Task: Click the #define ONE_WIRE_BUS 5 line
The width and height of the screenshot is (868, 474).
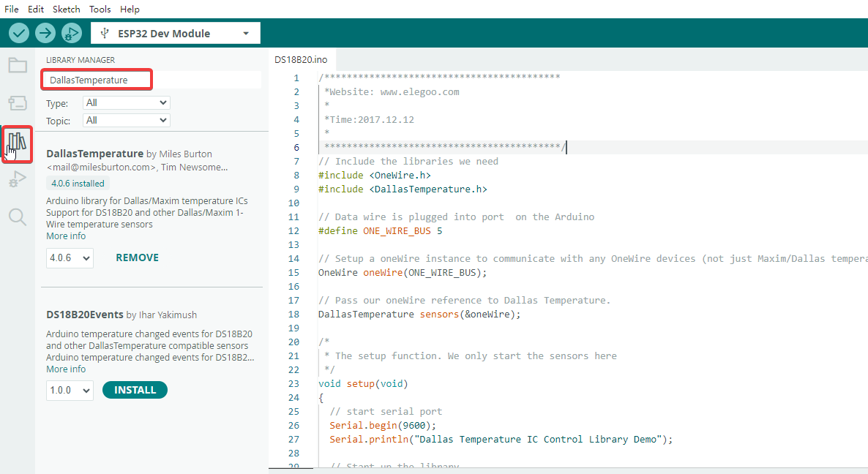Action: click(x=381, y=231)
